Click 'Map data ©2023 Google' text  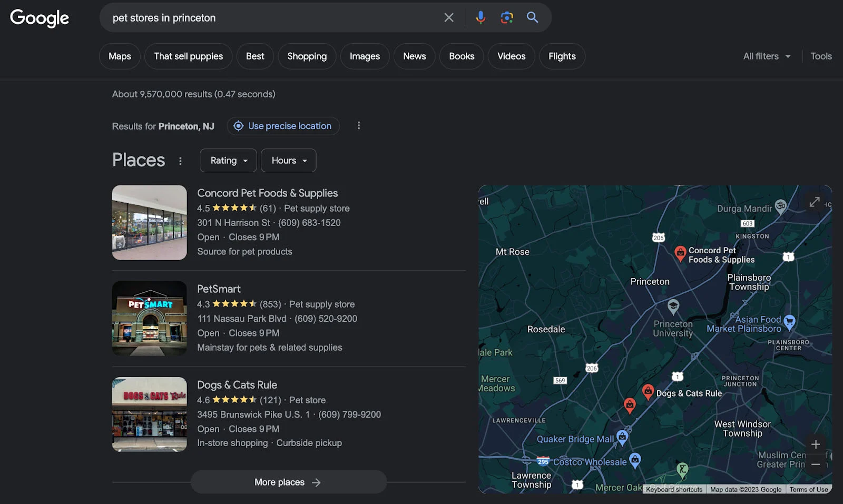(746, 489)
